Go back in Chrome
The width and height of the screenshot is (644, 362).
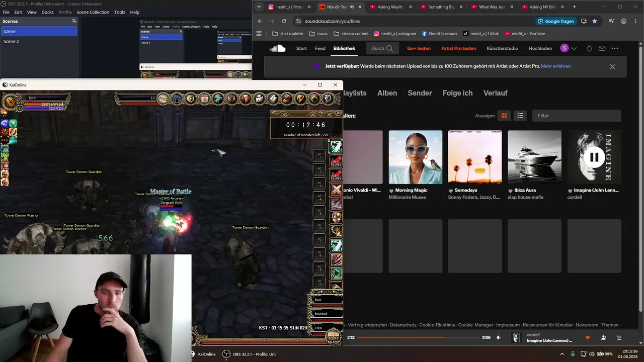(x=260, y=21)
